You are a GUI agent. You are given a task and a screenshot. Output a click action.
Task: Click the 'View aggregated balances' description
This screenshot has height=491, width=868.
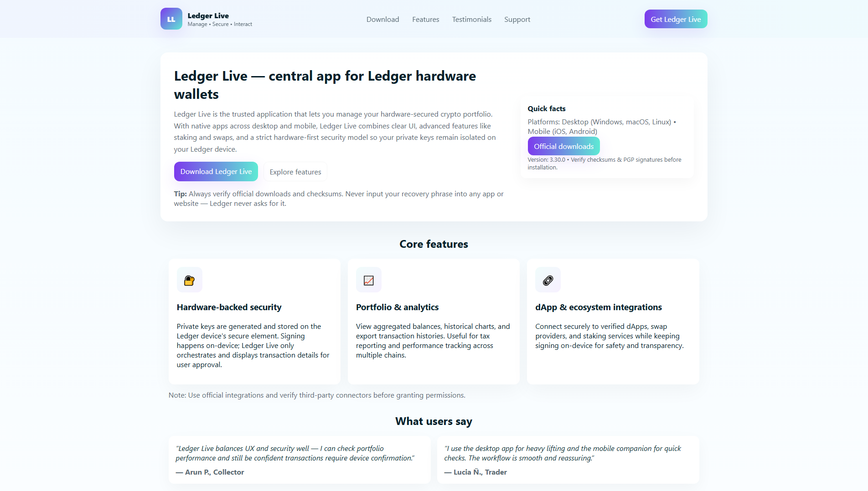pos(433,341)
